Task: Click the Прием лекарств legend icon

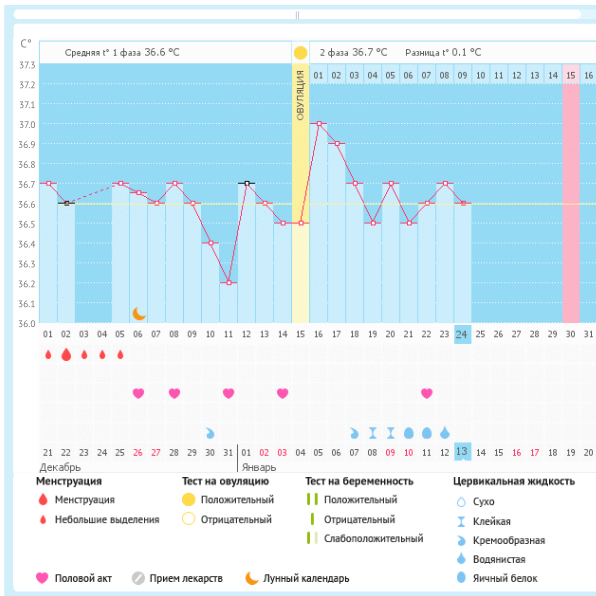Action: [138, 578]
